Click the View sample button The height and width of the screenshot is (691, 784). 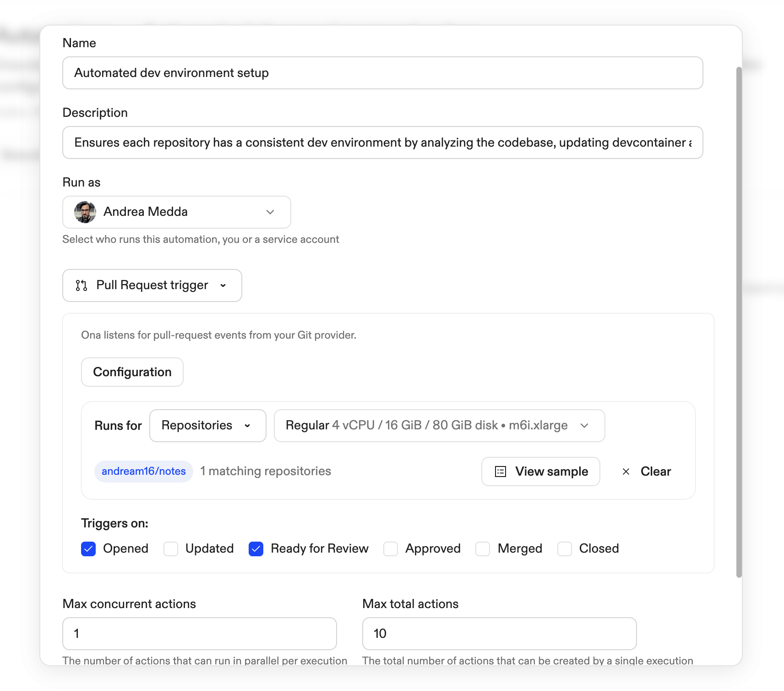[x=540, y=472]
